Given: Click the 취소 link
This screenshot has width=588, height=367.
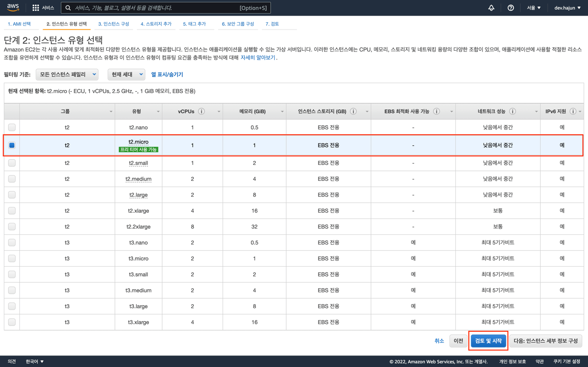Looking at the screenshot, I should pos(439,341).
